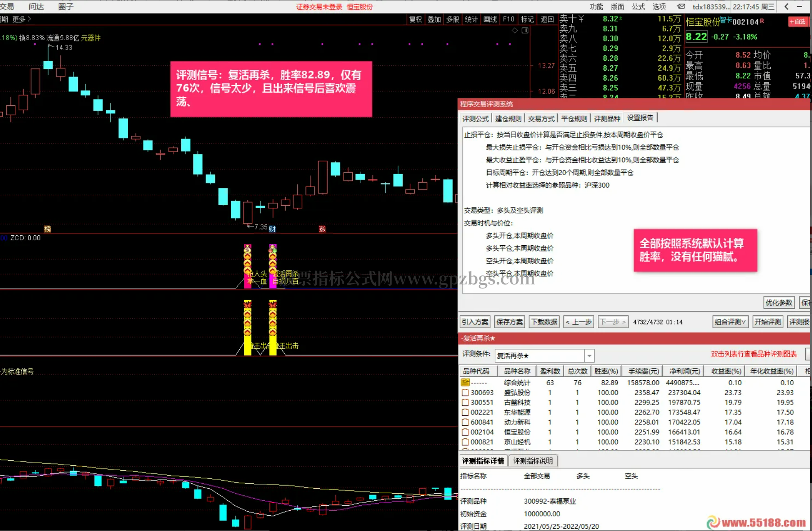Viewport: 812px width, 531px height.
Task: Click the 下载数据 button
Action: (x=544, y=322)
